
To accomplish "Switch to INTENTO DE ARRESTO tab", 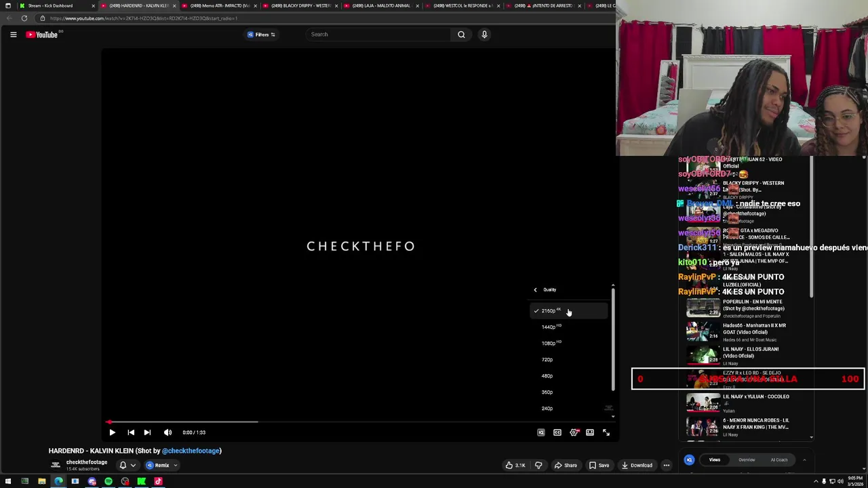I will (x=542, y=5).
